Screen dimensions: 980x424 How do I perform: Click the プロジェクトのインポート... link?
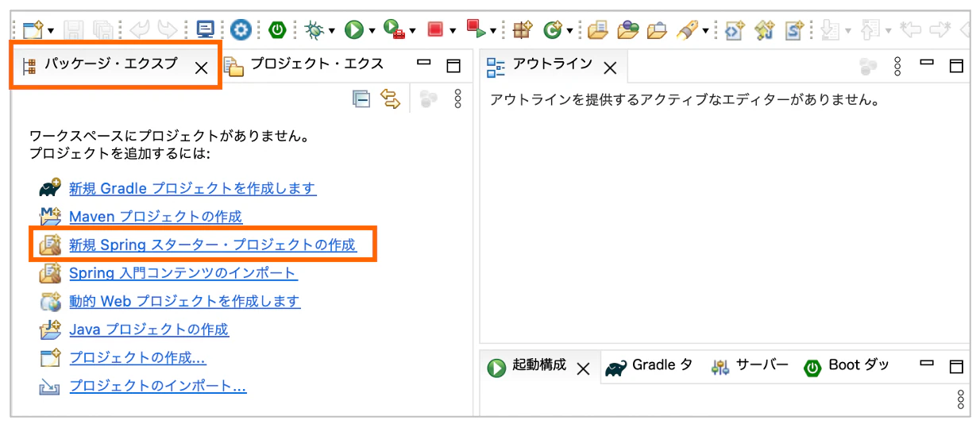coord(157,387)
